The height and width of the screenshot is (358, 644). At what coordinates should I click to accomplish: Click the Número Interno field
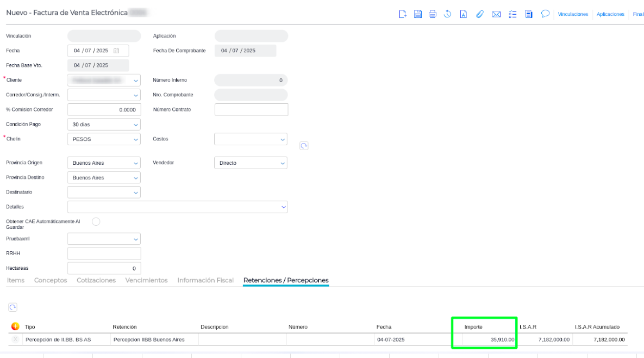(251, 80)
